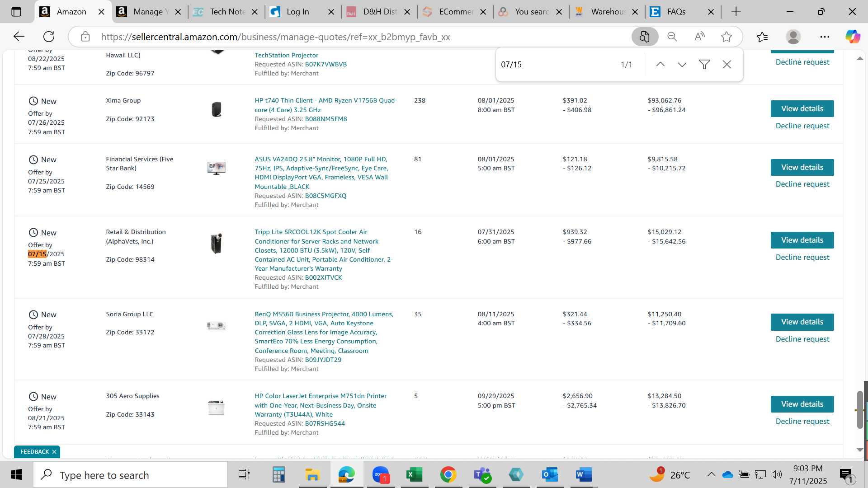The height and width of the screenshot is (488, 868).
Task: Launch the Copilot sidebar icon
Action: pos(853,37)
